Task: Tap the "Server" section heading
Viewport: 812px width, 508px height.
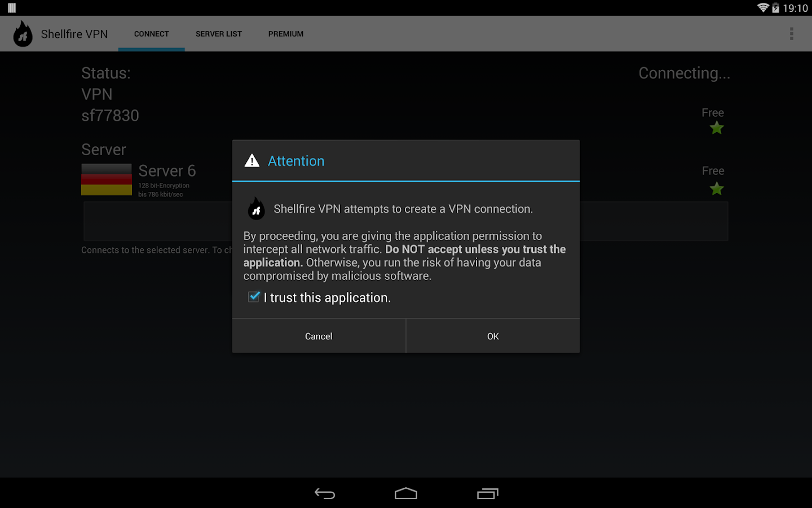Action: (x=104, y=150)
